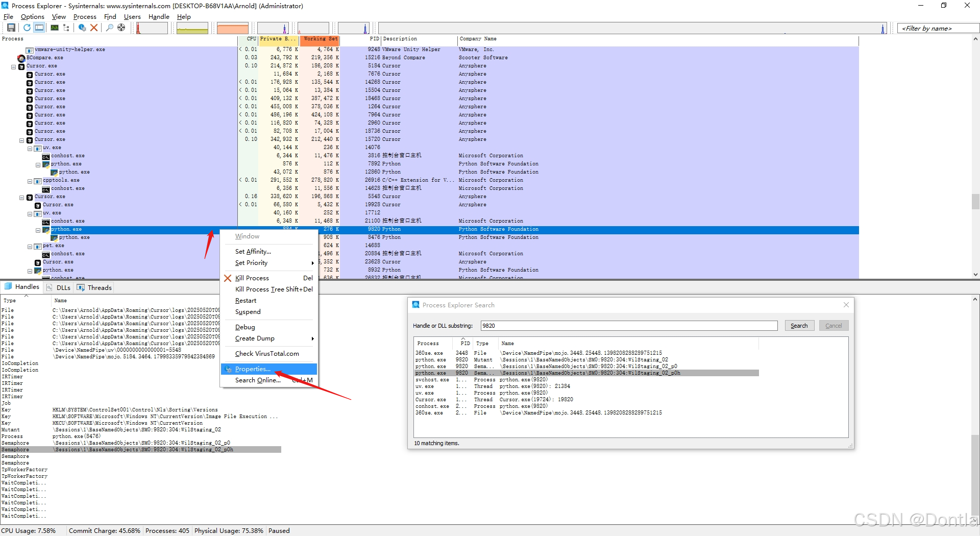980x536 pixels.
Task: Toggle the Show Process Tree toolbar icon
Action: [66, 28]
